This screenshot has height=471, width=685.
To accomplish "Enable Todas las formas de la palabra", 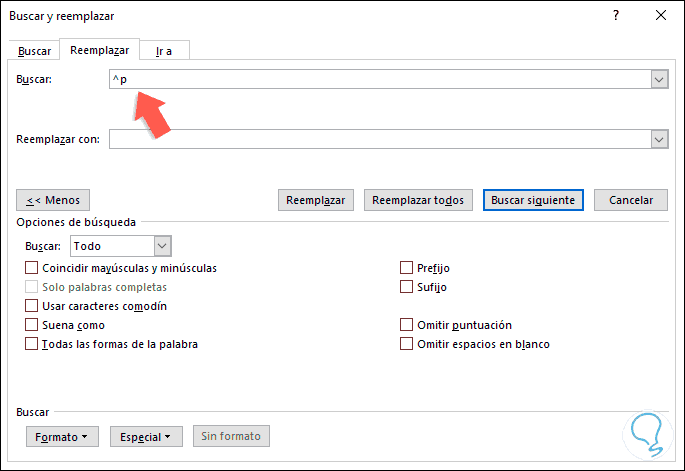I will 32,344.
